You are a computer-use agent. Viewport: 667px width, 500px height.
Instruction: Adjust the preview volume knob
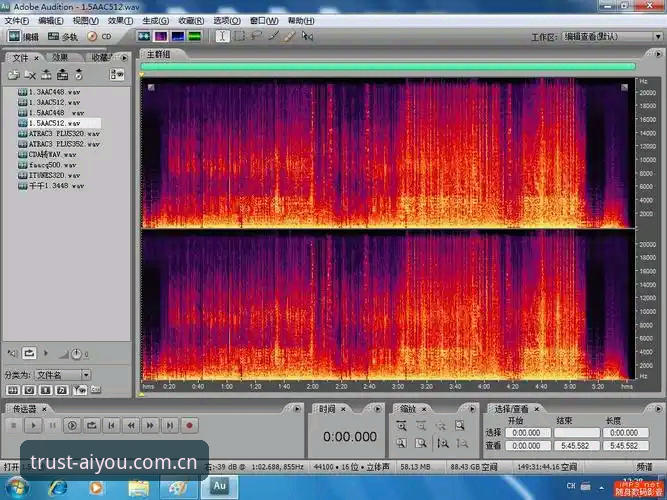[x=76, y=354]
